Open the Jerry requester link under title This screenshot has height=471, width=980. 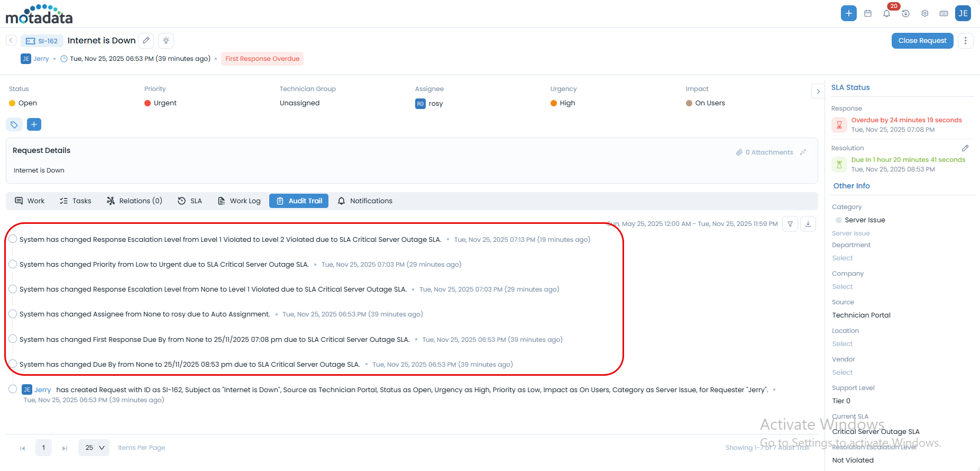click(41, 59)
